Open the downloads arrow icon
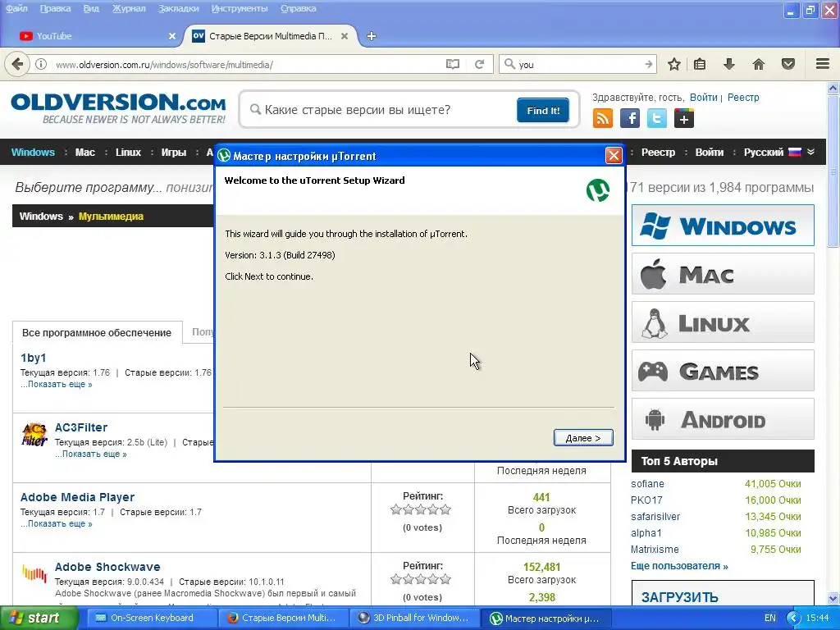Image resolution: width=840 pixels, height=630 pixels. 729,64
